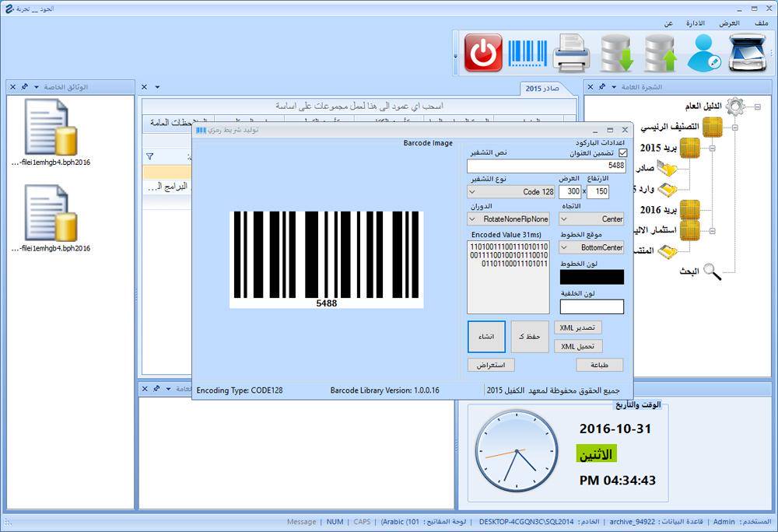
Task: Click the بريد 2016 cabinet icon
Action: [689, 209]
